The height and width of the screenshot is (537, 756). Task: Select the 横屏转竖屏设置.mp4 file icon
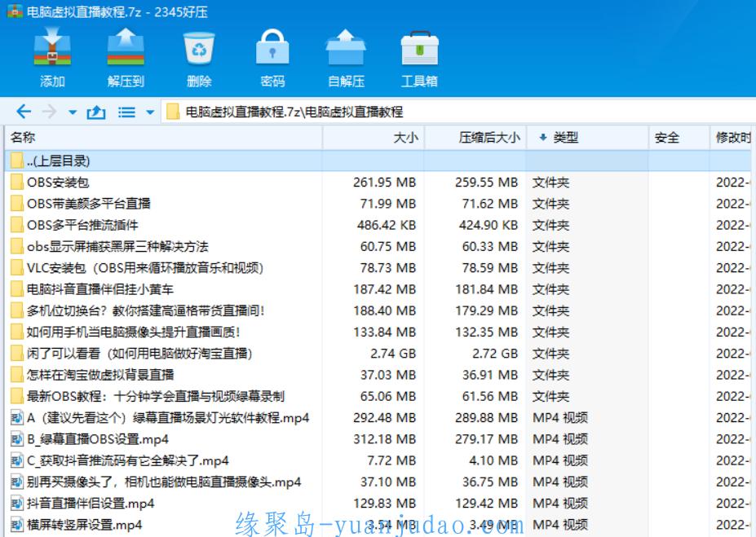point(17,525)
